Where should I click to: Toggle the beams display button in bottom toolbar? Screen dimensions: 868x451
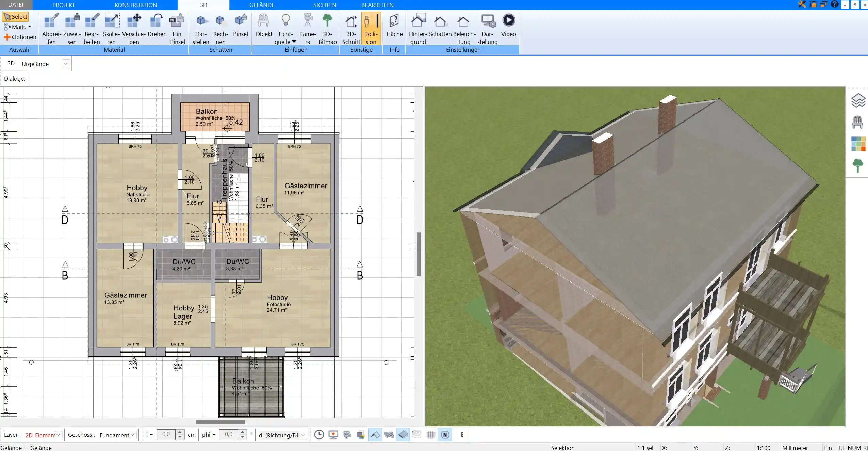tap(389, 435)
